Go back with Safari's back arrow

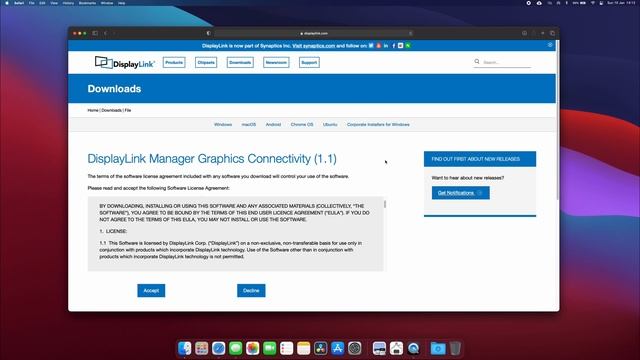(105, 33)
